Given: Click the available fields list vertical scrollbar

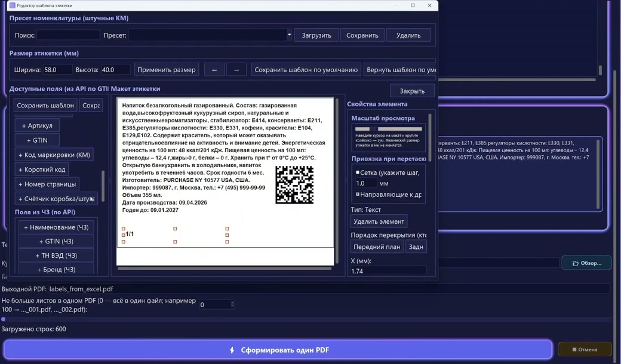Looking at the screenshot, I should (x=103, y=186).
